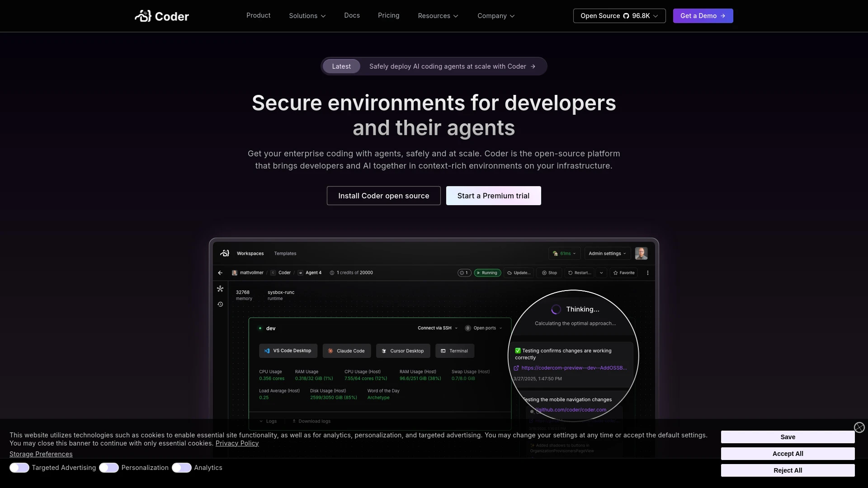The height and width of the screenshot is (488, 868).
Task: Open the workspace kebab menu
Action: click(x=648, y=272)
